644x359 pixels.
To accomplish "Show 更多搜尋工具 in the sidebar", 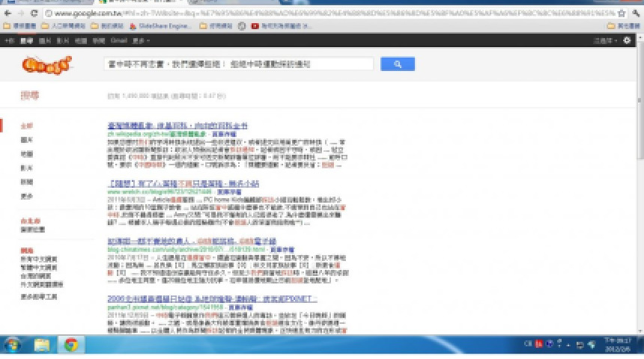I will pyautogui.click(x=39, y=297).
